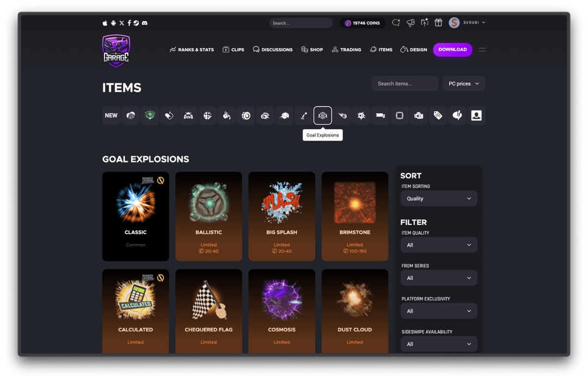Screen dimensions: 588x380
Task: Click the Search items input field
Action: point(405,84)
